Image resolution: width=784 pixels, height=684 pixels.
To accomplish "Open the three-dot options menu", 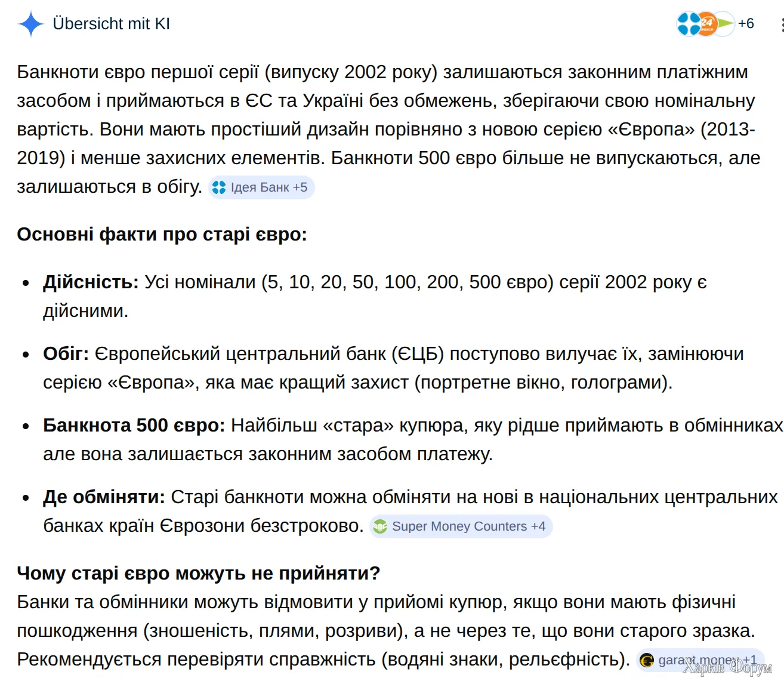I will tap(782, 24).
